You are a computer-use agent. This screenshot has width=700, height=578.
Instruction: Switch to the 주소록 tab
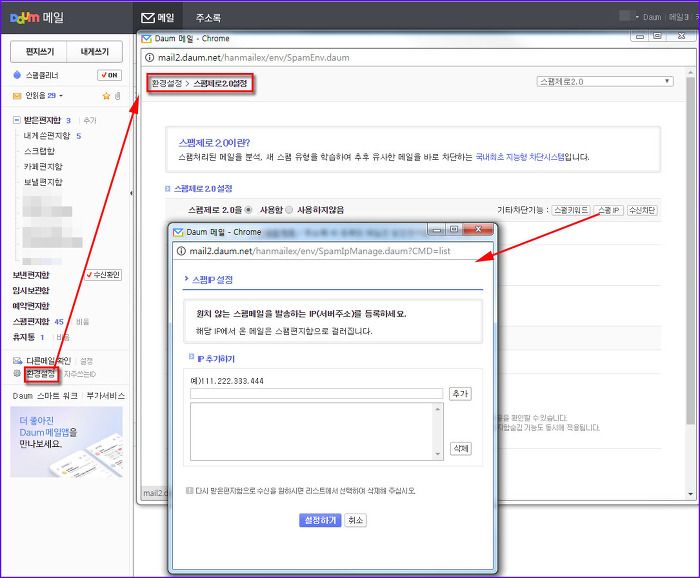click(208, 18)
